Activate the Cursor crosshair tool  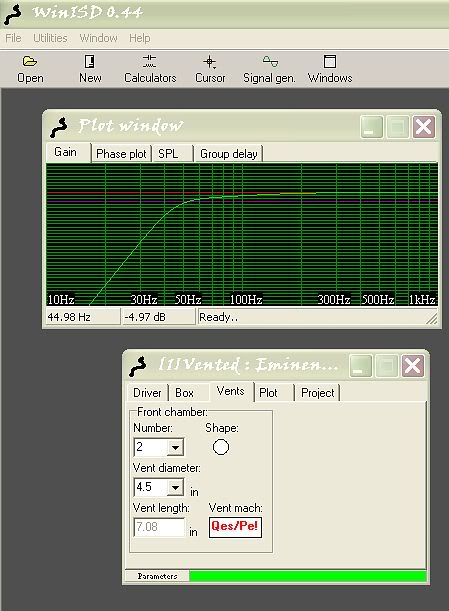tap(210, 62)
